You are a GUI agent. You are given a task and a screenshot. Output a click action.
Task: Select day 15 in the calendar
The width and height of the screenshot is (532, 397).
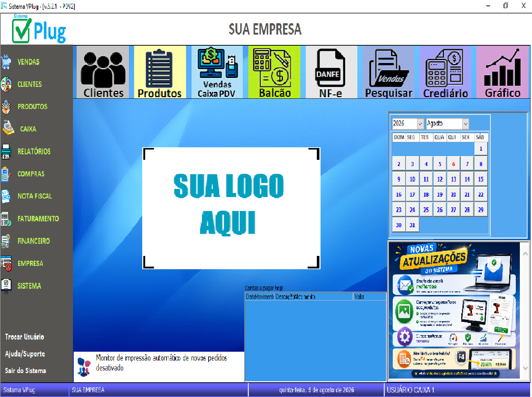coord(481,179)
